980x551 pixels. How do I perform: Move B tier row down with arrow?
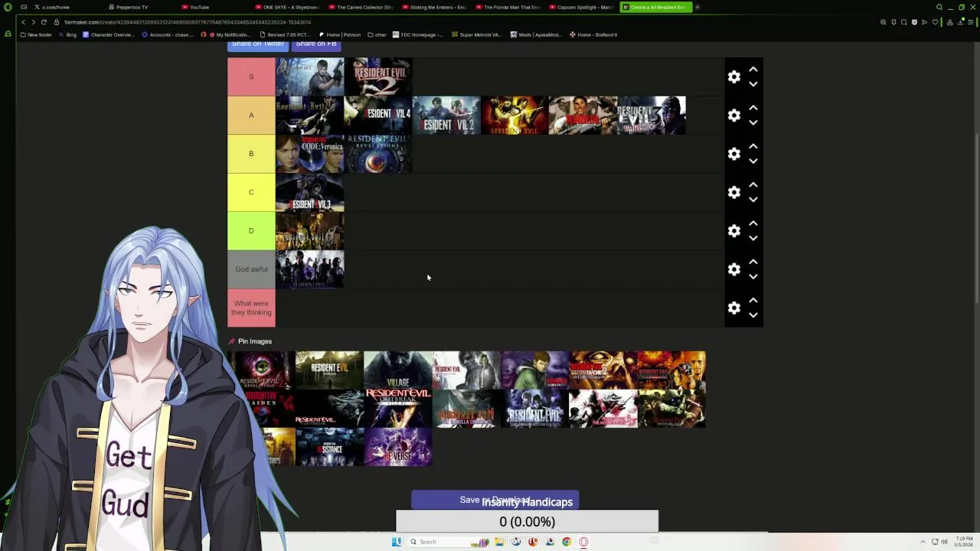[753, 161]
